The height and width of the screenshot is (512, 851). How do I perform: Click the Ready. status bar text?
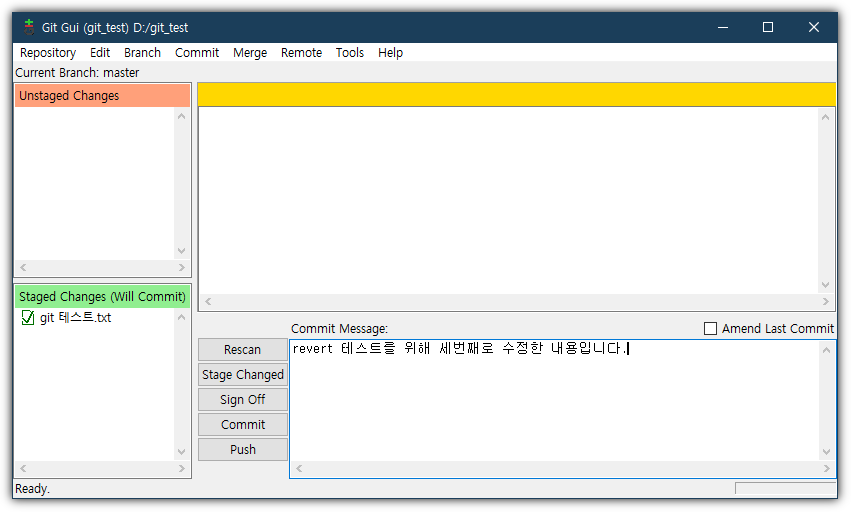click(x=32, y=489)
